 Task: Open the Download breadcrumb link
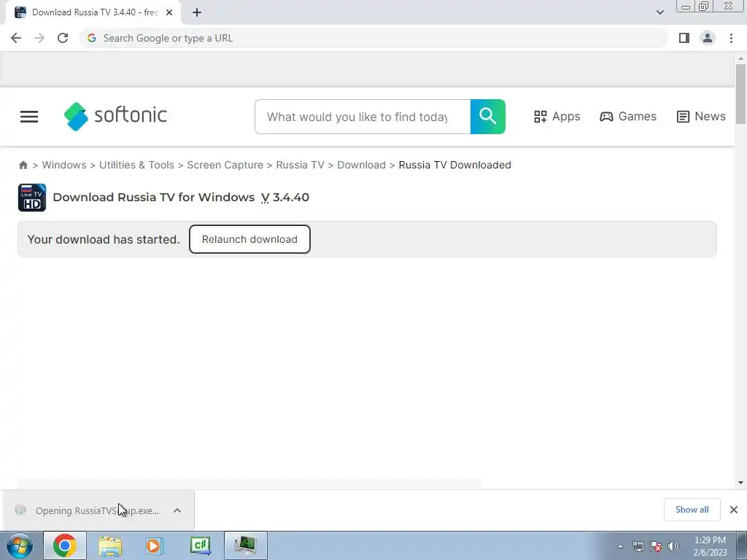click(x=362, y=165)
